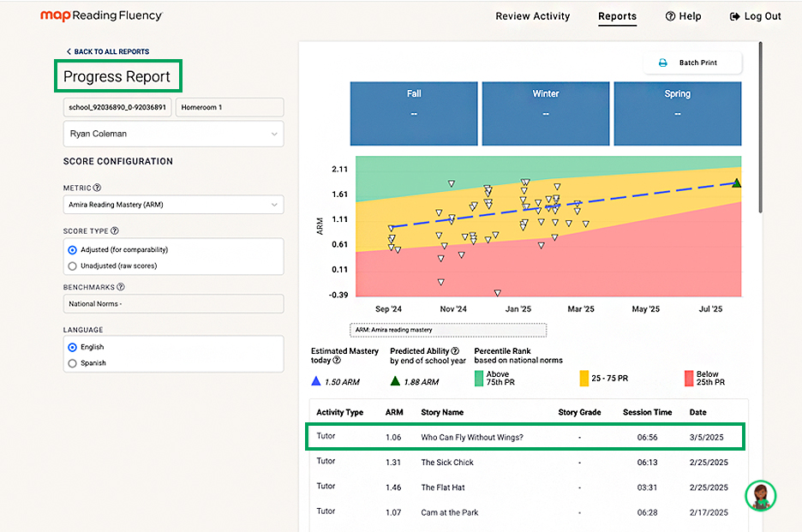The height and width of the screenshot is (532, 802).
Task: Click the red Below 25th PR swatch
Action: pyautogui.click(x=689, y=379)
